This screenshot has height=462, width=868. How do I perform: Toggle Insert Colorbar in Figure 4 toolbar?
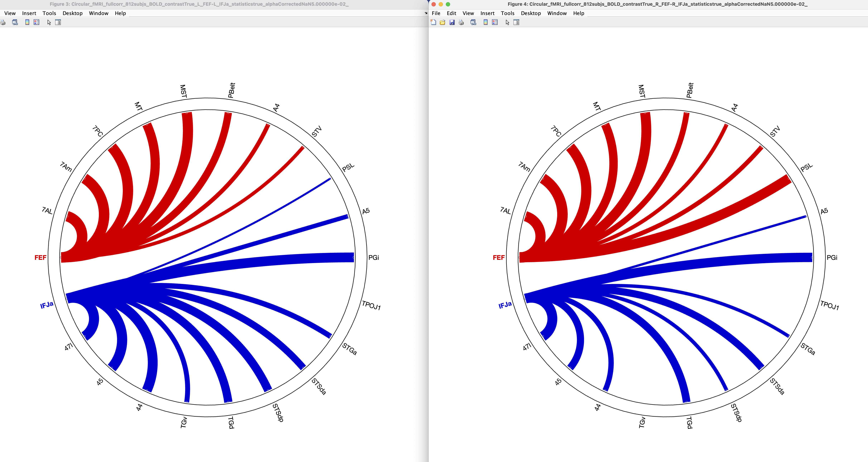(x=486, y=22)
